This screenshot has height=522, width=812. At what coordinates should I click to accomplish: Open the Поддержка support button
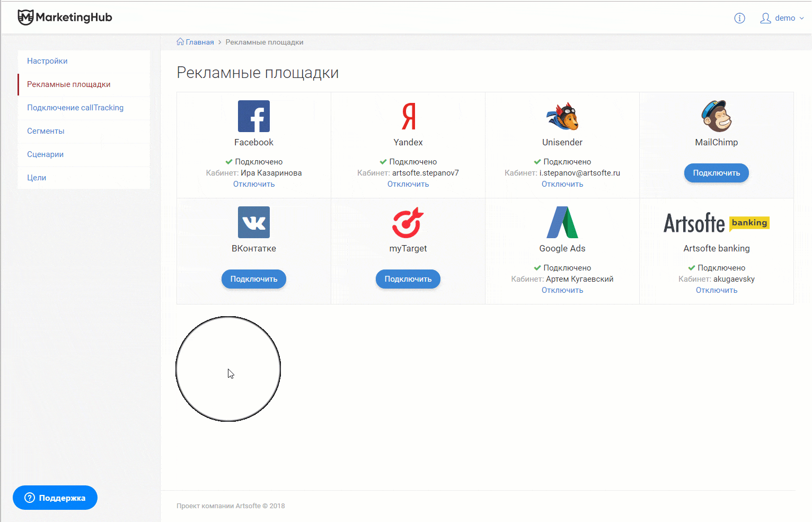click(x=55, y=498)
